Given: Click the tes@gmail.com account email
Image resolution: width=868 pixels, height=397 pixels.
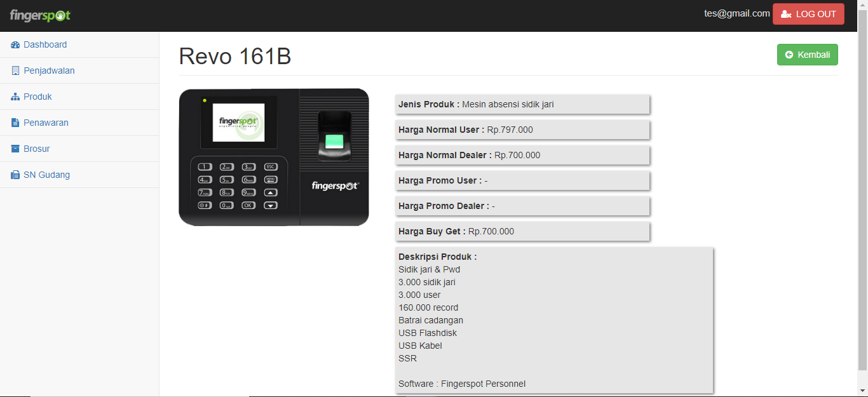Looking at the screenshot, I should click(736, 13).
